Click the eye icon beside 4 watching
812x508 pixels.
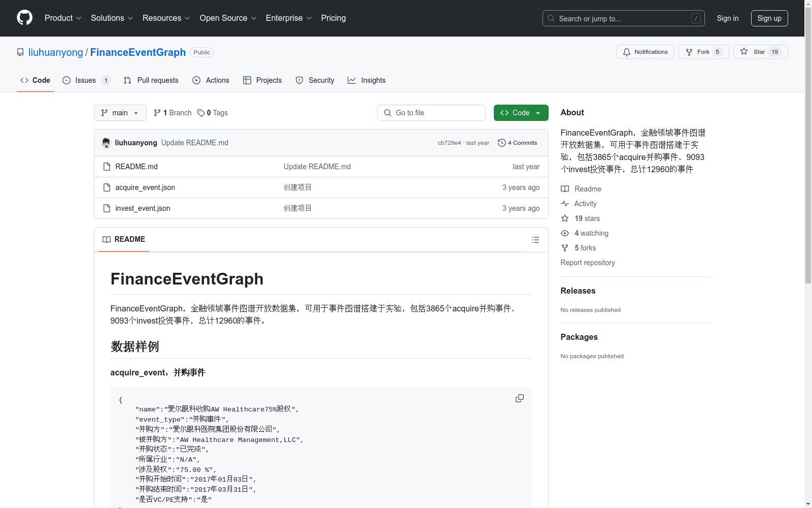coord(565,233)
